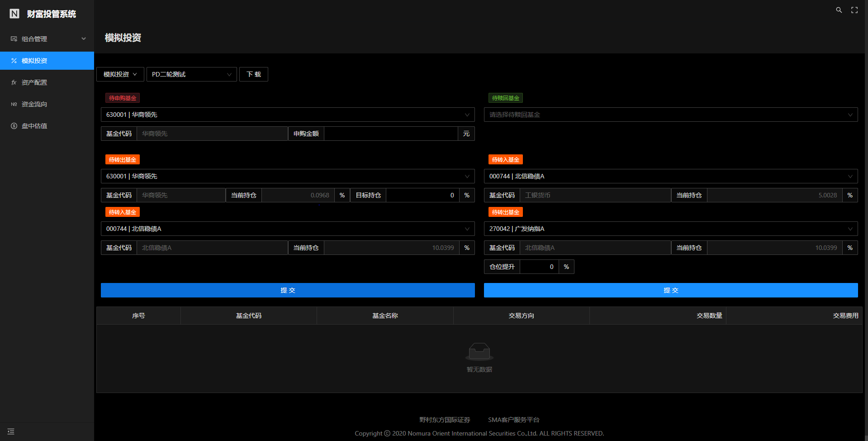Click the 财富投管系统 N logo
Viewport: 868px width, 441px height.
pyautogui.click(x=14, y=14)
